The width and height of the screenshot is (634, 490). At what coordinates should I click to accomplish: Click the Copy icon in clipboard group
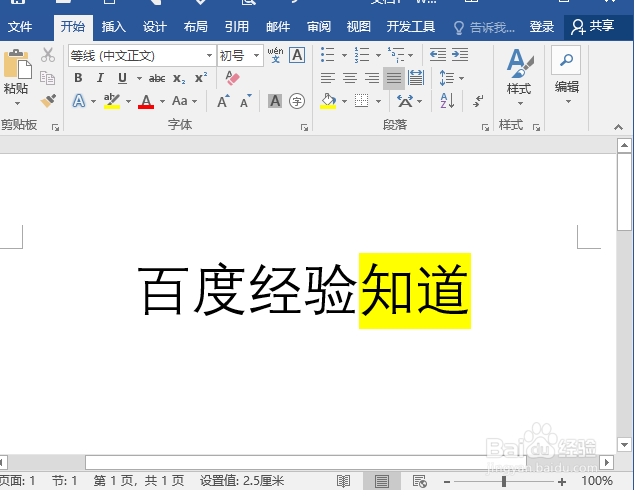coord(48,78)
